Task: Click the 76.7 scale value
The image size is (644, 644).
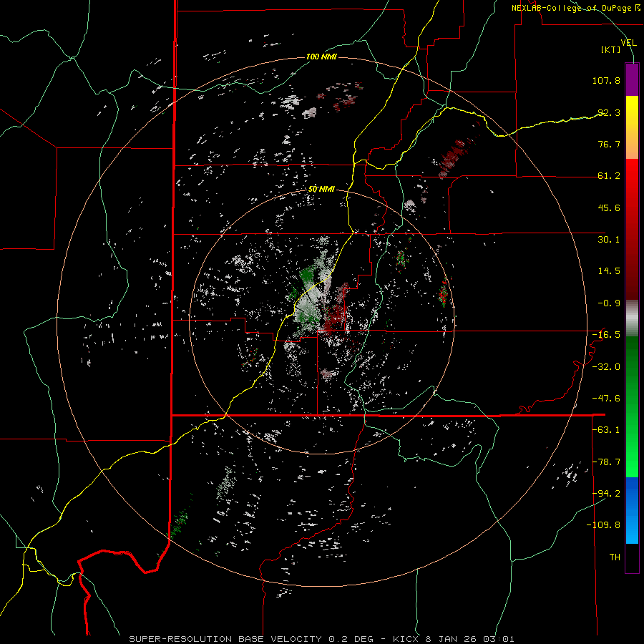Action: [x=609, y=144]
